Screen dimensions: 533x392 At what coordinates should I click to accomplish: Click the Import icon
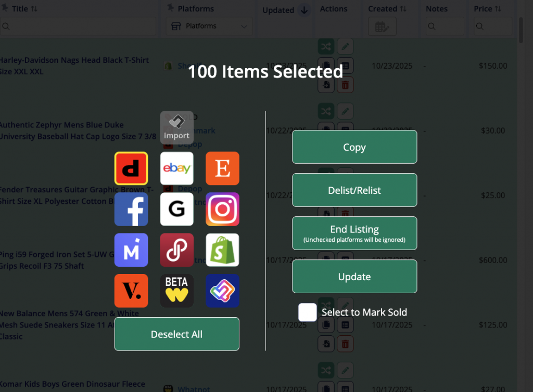(x=176, y=127)
